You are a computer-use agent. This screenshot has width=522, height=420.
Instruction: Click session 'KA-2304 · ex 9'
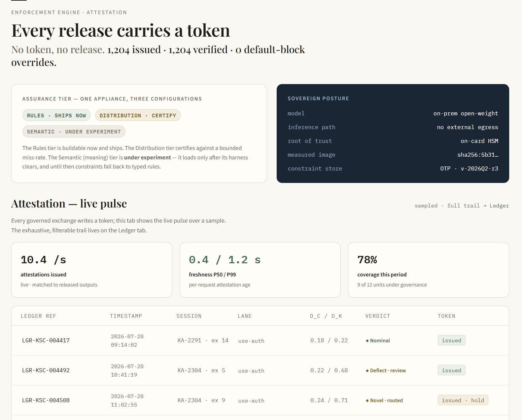click(201, 400)
